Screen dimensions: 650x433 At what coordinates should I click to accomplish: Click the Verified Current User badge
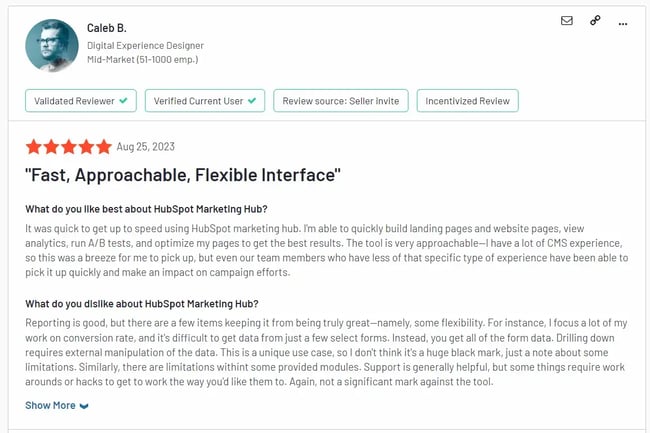coord(205,101)
